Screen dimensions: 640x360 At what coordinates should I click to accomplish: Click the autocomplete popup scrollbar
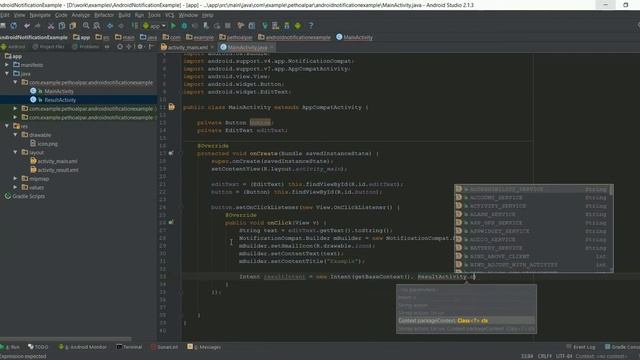(611, 190)
